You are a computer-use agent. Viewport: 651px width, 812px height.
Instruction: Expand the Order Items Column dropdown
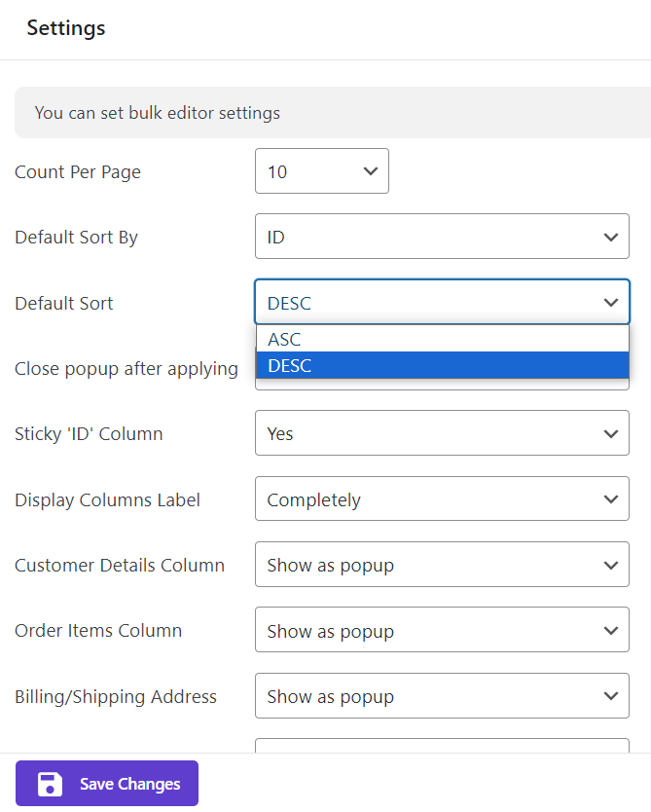pyautogui.click(x=442, y=631)
